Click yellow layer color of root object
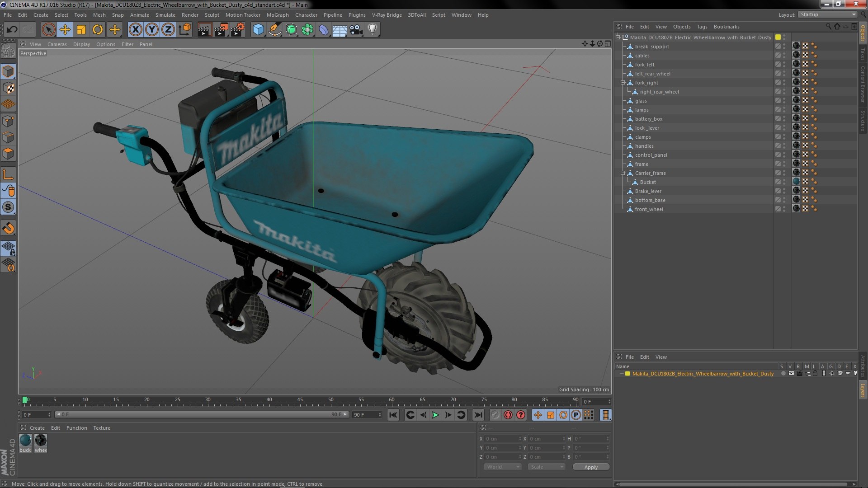868x488 pixels. click(x=778, y=38)
